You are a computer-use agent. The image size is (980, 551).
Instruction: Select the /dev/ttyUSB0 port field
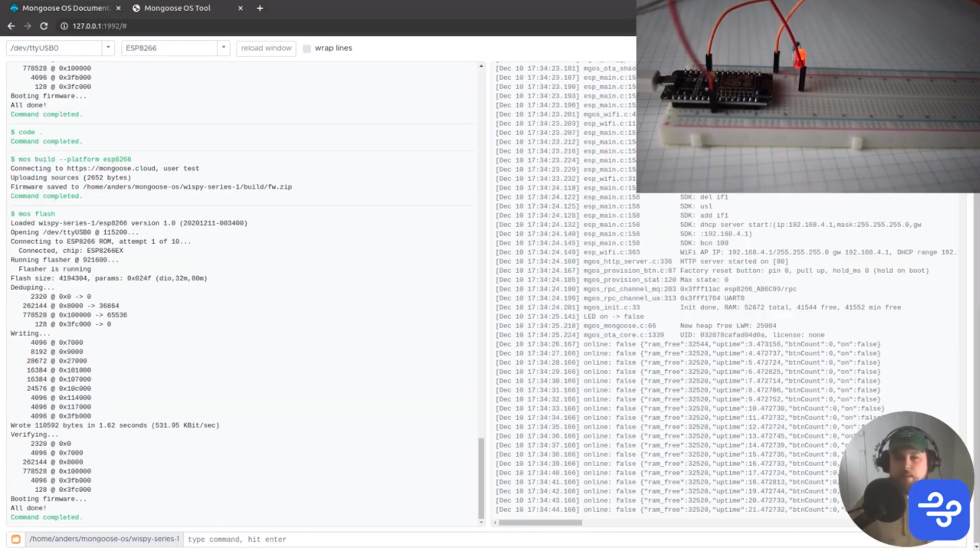54,48
